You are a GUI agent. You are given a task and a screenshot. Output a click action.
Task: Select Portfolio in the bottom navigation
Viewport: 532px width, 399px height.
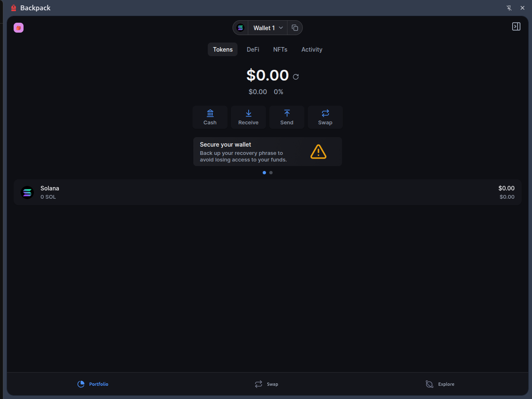coord(93,384)
